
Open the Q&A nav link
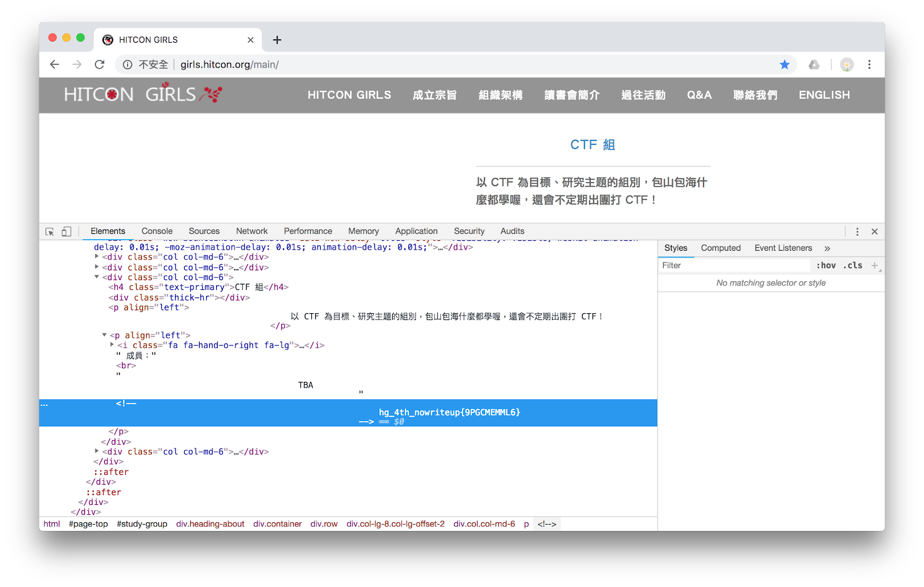pos(699,95)
